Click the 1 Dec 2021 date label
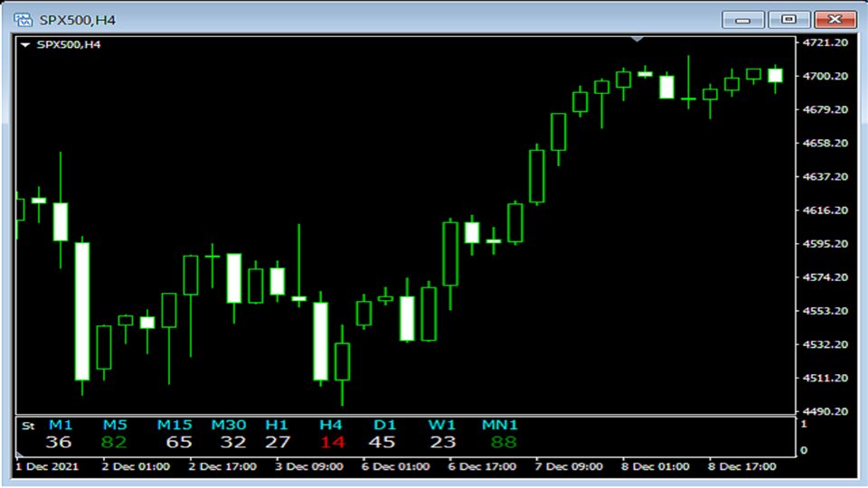The width and height of the screenshot is (868, 488). 47,466
